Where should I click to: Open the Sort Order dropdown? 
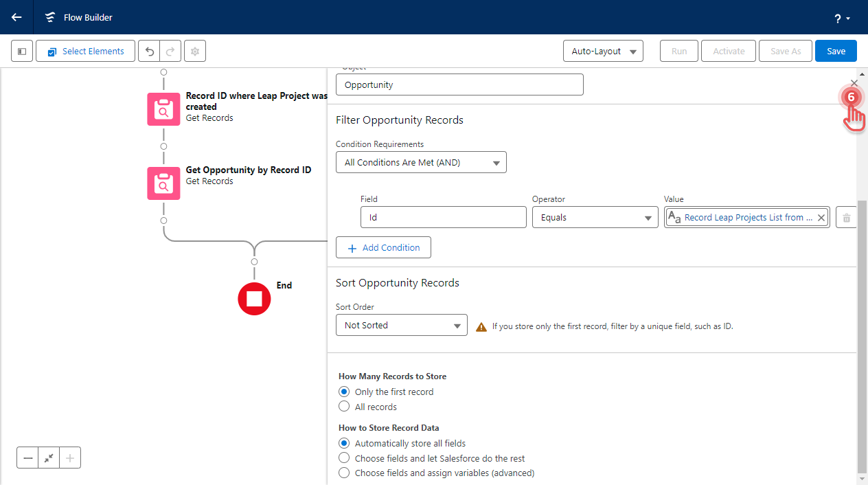tap(402, 324)
